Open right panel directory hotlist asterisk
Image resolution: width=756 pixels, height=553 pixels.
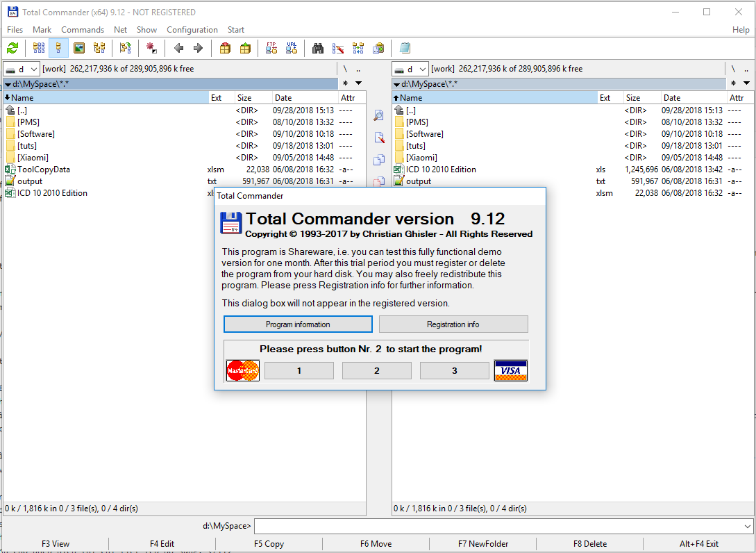coord(733,83)
